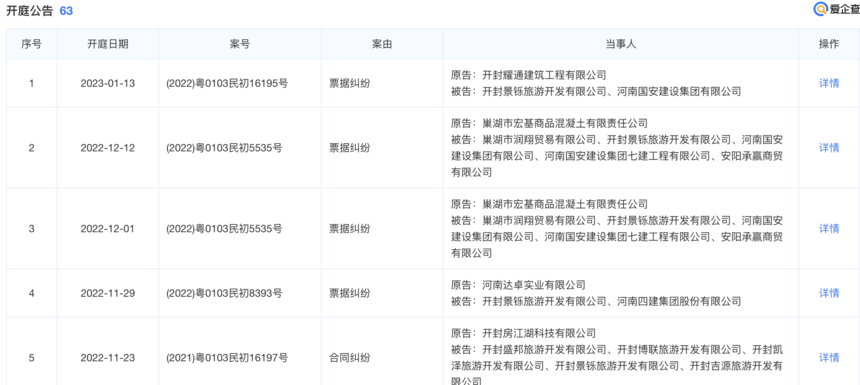Click the 案号 column header
The height and width of the screenshot is (385, 860).
coord(240,44)
